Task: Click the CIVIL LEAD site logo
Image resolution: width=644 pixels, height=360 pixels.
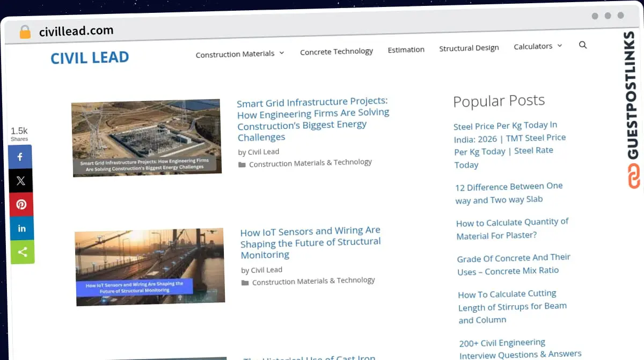Action: pos(90,57)
